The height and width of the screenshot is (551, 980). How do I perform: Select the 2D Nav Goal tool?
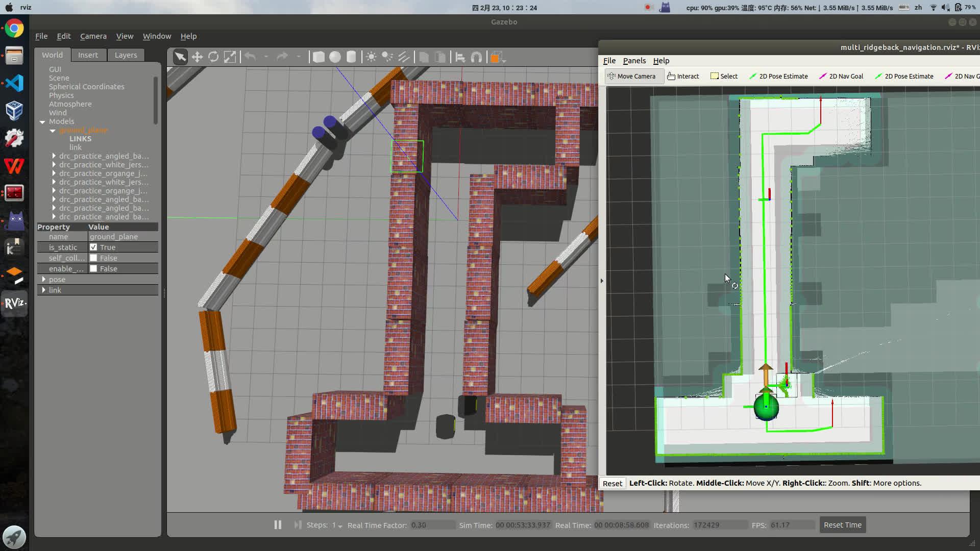point(841,76)
